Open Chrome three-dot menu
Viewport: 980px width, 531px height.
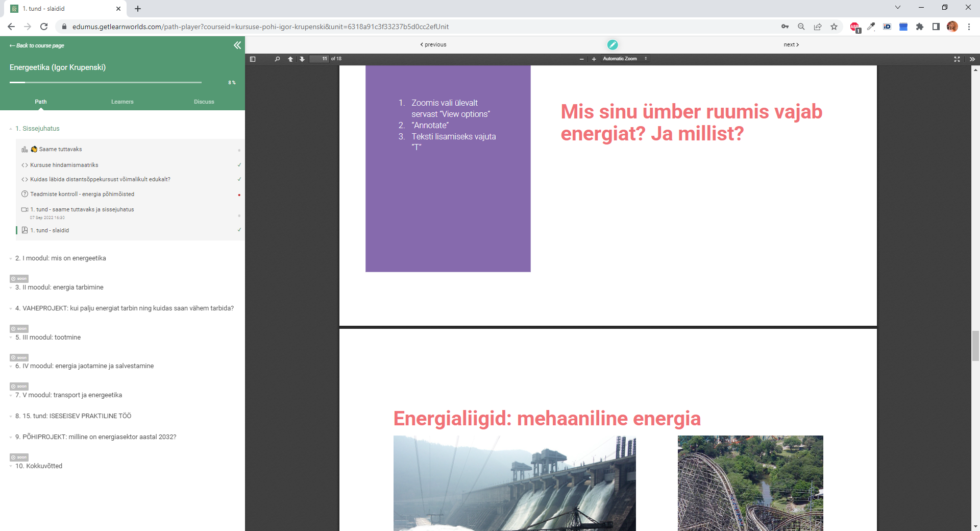point(969,27)
